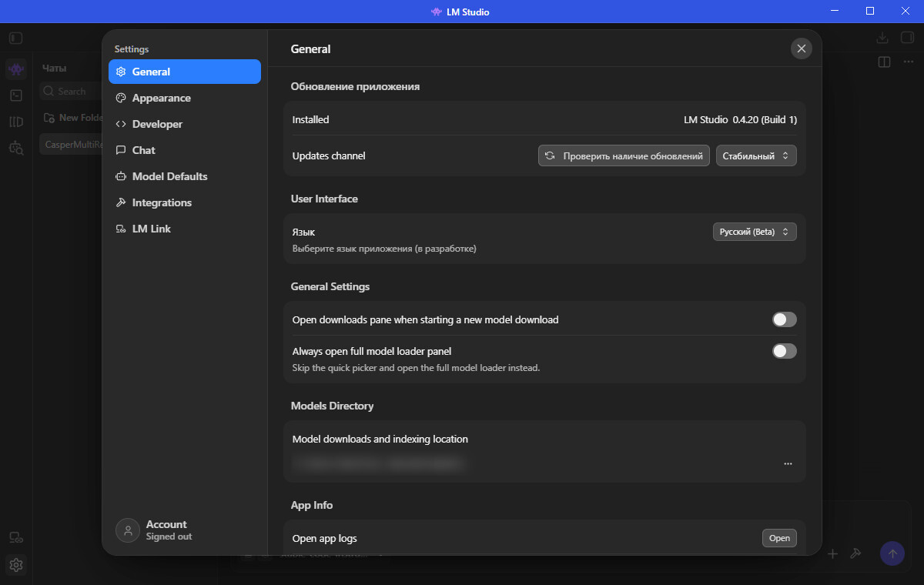Click the plus icon in chat input area
Viewport: 924px width, 585px height.
pyautogui.click(x=832, y=553)
